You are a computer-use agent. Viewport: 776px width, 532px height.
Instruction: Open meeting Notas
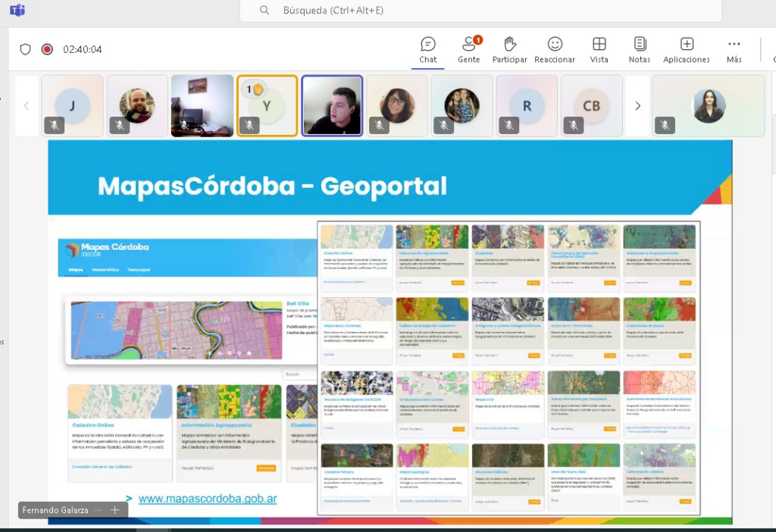[640, 50]
